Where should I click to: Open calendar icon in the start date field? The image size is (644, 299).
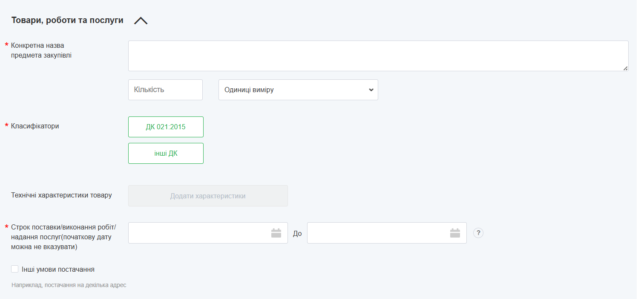coord(276,233)
